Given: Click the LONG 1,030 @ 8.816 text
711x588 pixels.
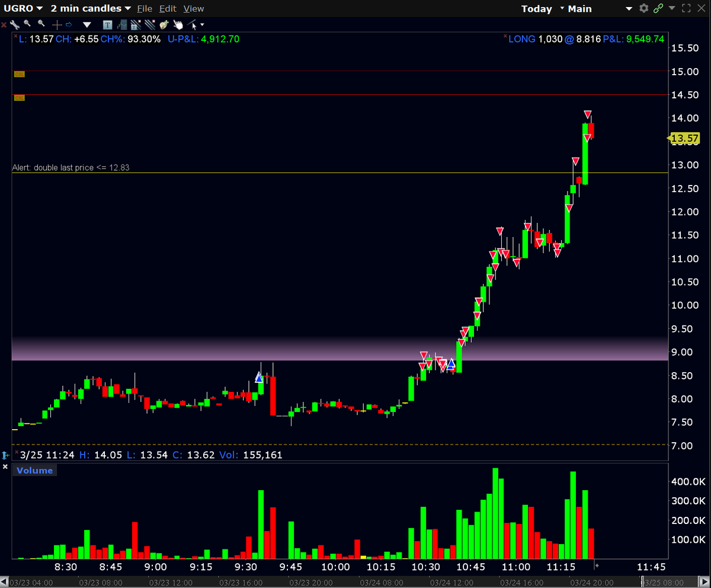Looking at the screenshot, I should pos(555,39).
